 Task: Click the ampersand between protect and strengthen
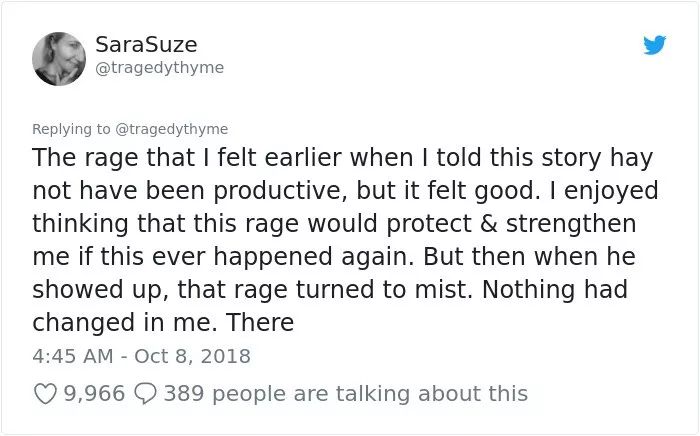[x=489, y=224]
